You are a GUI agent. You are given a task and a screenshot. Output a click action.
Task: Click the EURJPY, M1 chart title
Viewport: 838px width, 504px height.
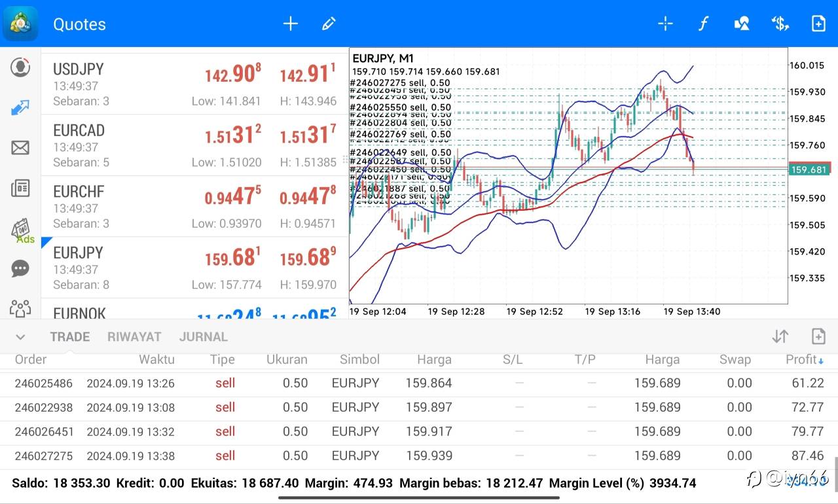tap(383, 59)
